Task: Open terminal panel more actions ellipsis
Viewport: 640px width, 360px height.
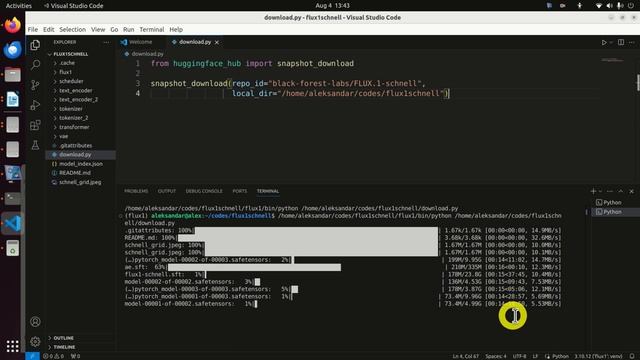Action: [610, 191]
